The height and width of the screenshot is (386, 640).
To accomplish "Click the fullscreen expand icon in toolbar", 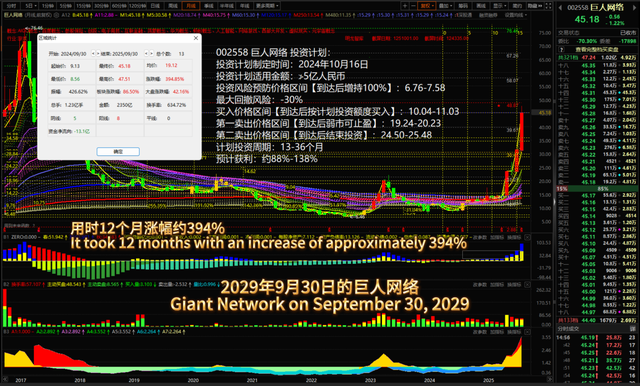I will click(548, 6).
